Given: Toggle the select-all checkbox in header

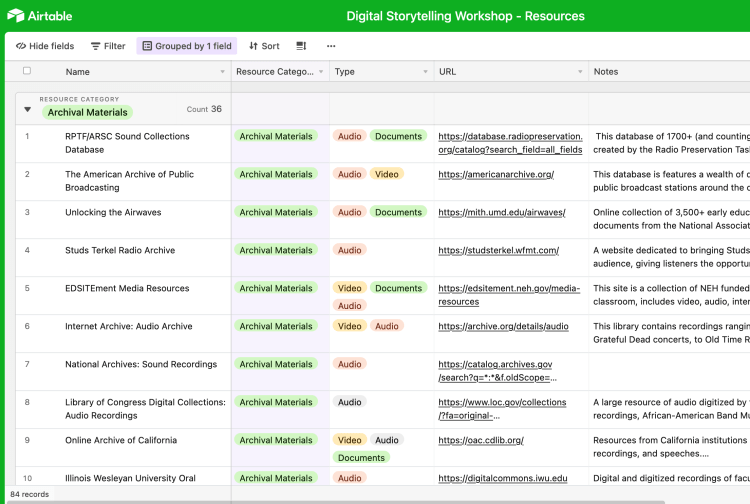Looking at the screenshot, I should pos(27,71).
